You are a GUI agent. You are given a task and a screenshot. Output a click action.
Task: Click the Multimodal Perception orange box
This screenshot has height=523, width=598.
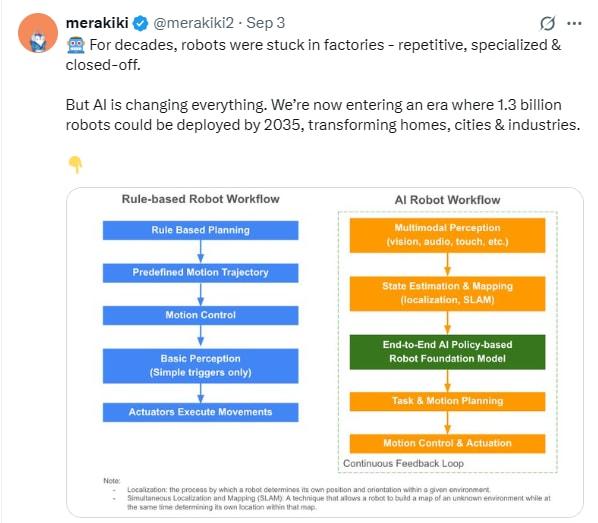pyautogui.click(x=447, y=235)
